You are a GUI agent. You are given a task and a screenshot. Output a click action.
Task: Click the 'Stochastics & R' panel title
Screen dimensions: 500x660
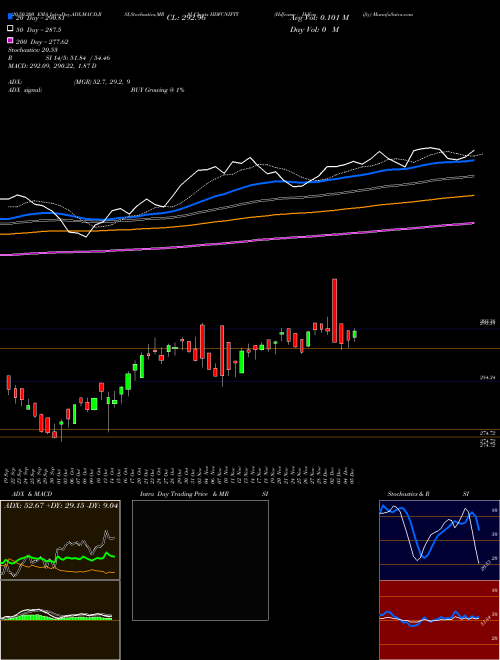point(408,494)
